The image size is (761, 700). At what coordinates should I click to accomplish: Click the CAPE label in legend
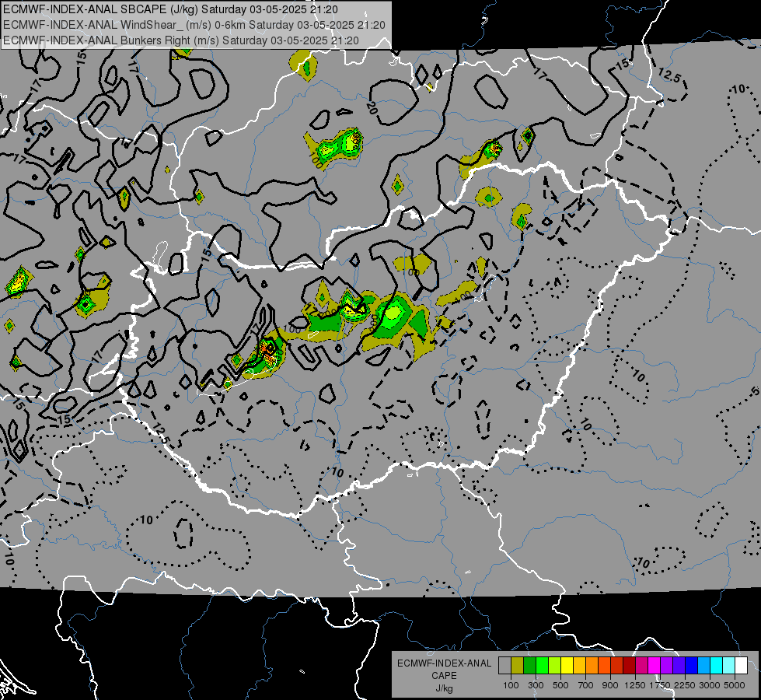point(444,676)
